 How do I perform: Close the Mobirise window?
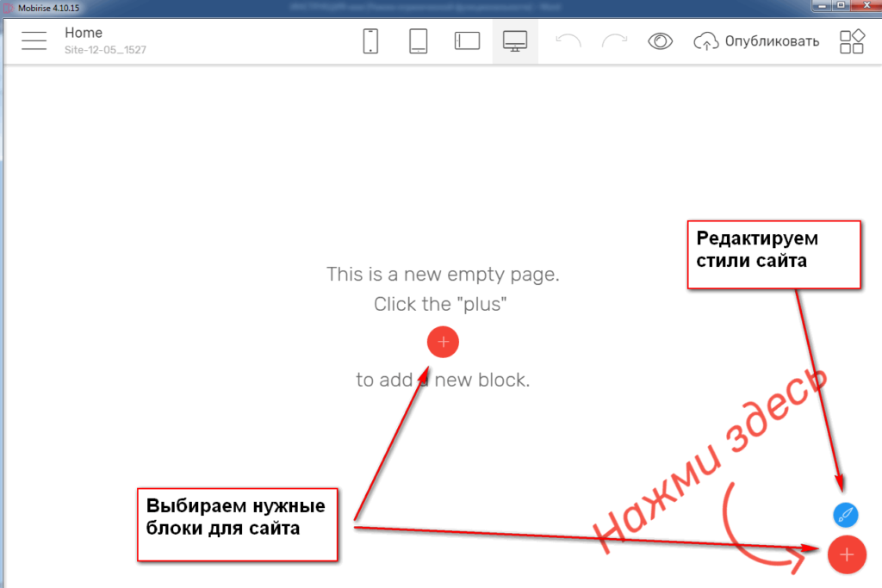[866, 6]
